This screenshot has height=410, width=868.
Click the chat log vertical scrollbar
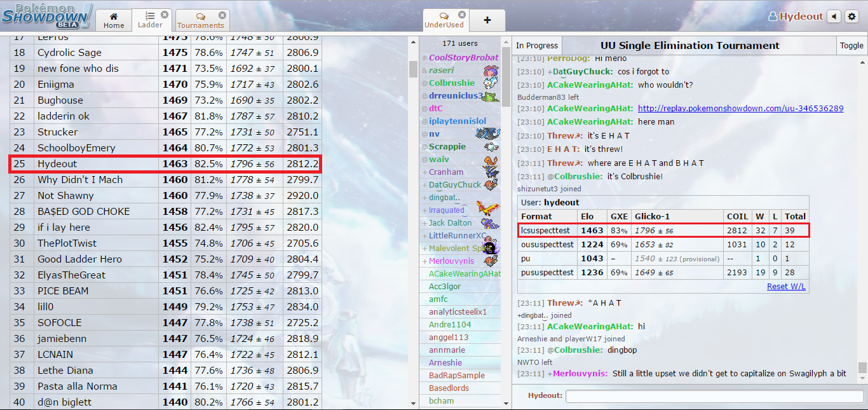click(862, 367)
